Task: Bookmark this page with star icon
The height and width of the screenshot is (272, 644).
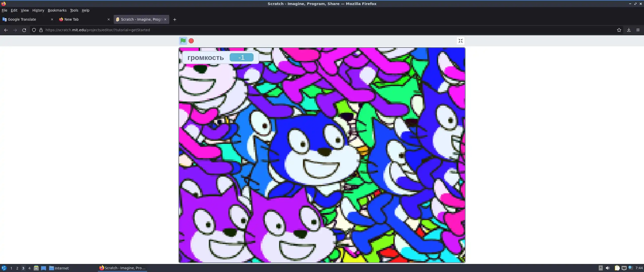Action: pos(619,30)
